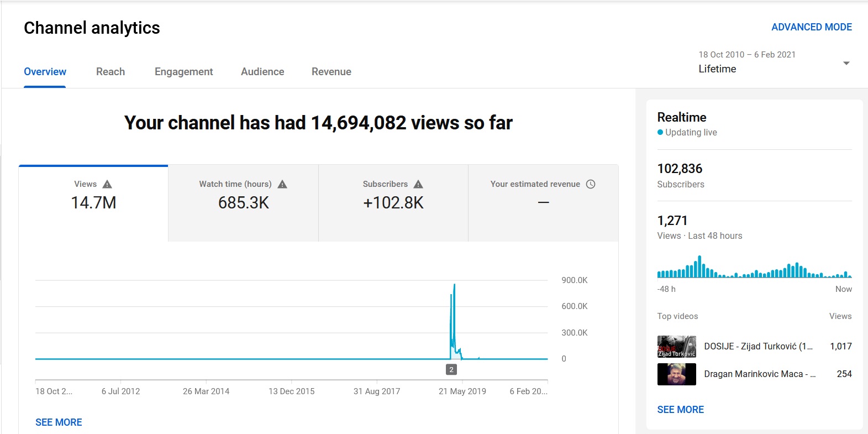This screenshot has width=868, height=434.
Task: Click the 14,694,082 views headline
Action: tap(318, 123)
